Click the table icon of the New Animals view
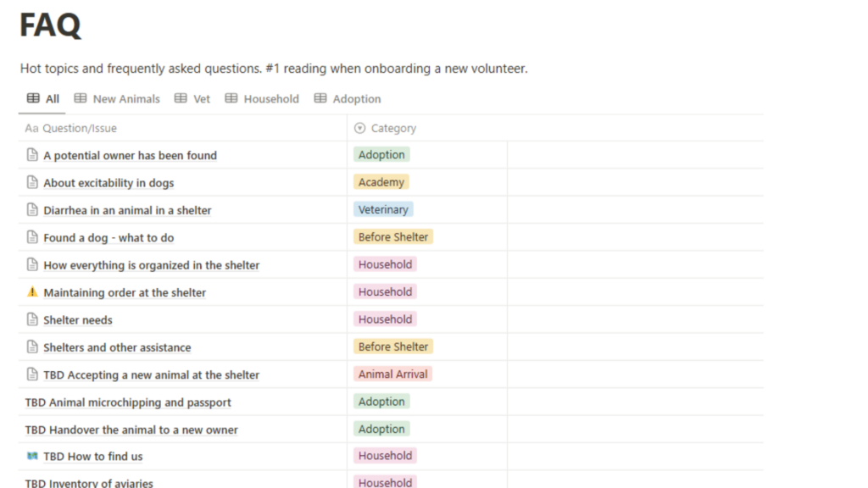This screenshot has height=488, width=868. (81, 98)
